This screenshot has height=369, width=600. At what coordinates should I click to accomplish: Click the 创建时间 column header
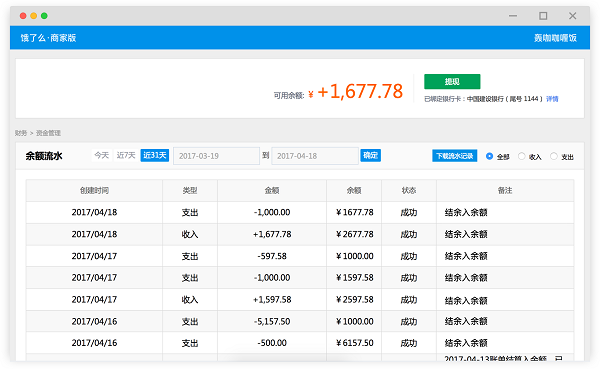94,190
